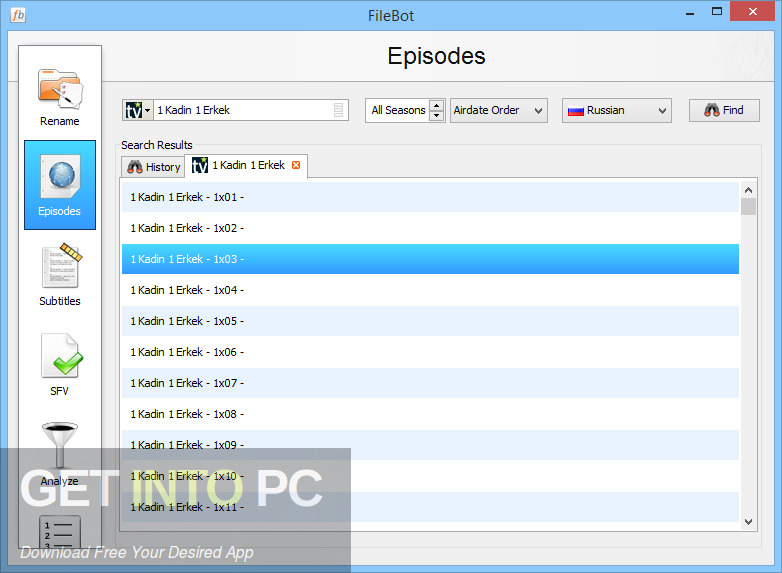Click the series search text field

(x=243, y=110)
